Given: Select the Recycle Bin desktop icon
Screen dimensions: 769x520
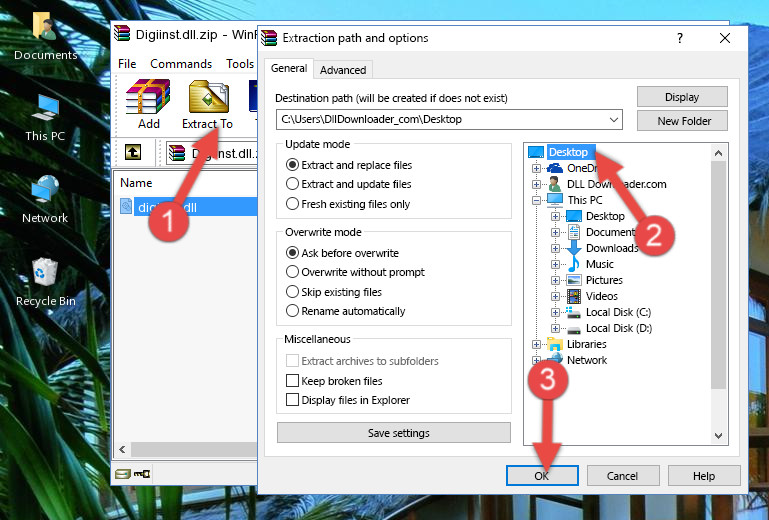Looking at the screenshot, I should [45, 272].
